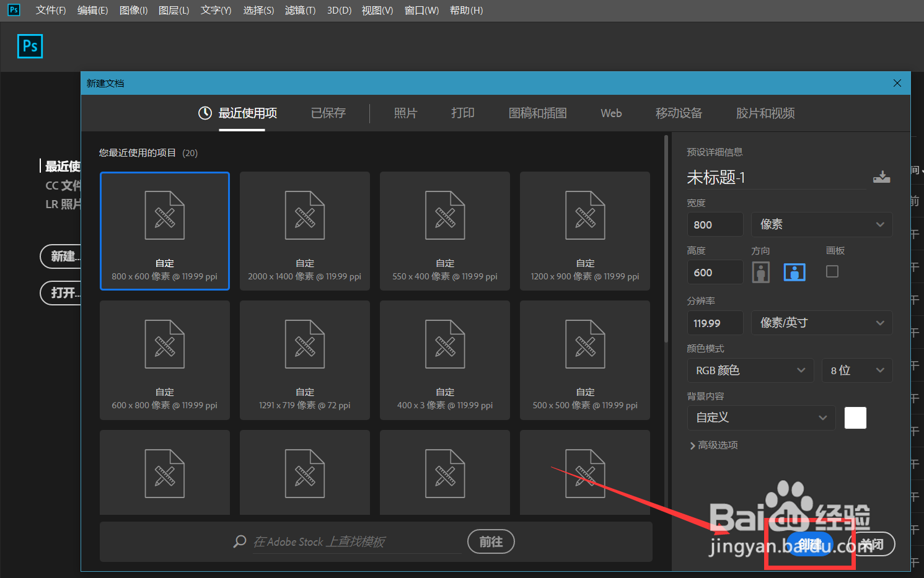Switch to the Web tab
Viewport: 924px width, 578px height.
(611, 113)
